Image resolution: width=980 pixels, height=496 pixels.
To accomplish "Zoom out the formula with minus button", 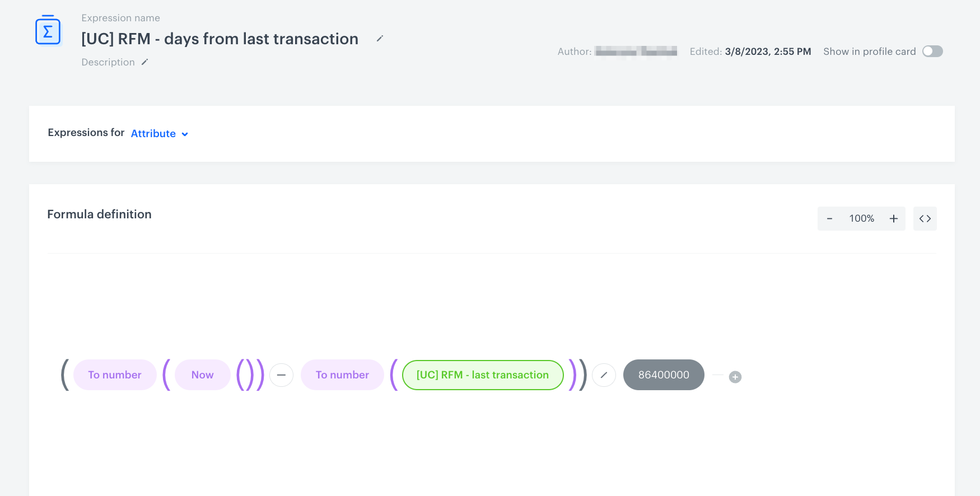I will coord(829,219).
